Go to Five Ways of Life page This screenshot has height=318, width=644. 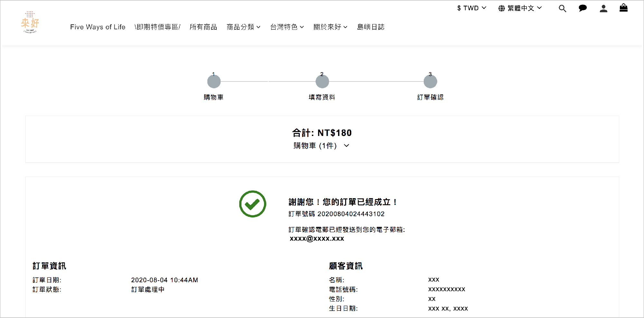98,27
